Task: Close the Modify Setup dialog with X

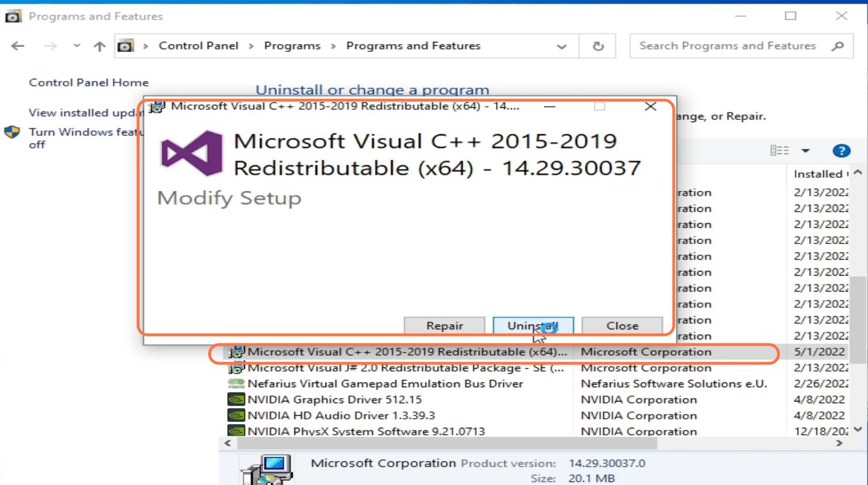Action: pos(650,107)
